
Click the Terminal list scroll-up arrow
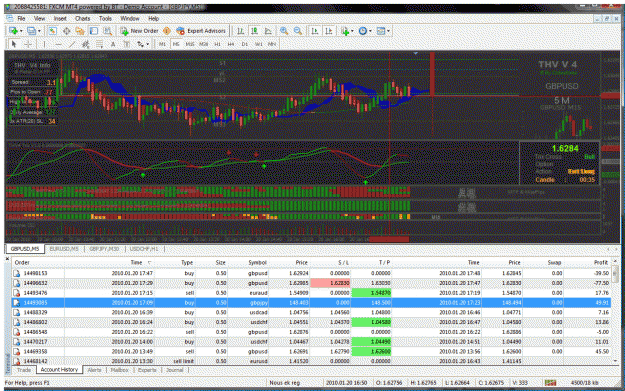click(615, 261)
